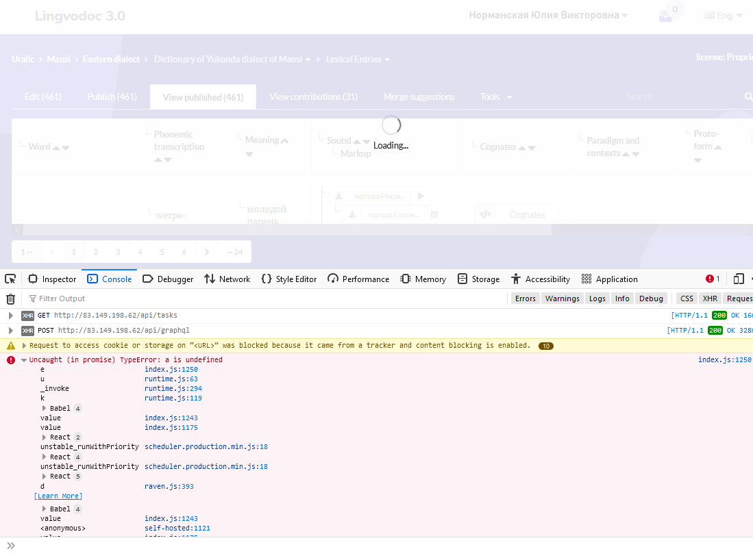Screen dimensions: 753x560
Task: Download the sound file via the download icon
Action: coord(338,195)
